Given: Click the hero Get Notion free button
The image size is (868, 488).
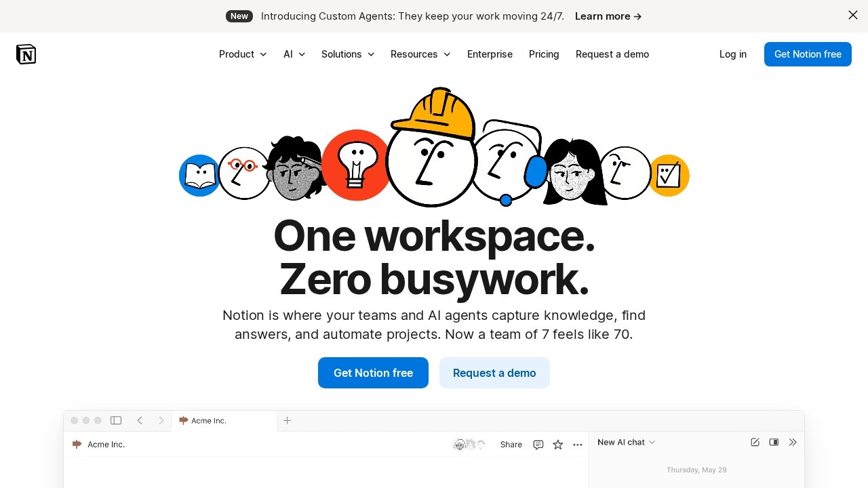Looking at the screenshot, I should point(373,373).
